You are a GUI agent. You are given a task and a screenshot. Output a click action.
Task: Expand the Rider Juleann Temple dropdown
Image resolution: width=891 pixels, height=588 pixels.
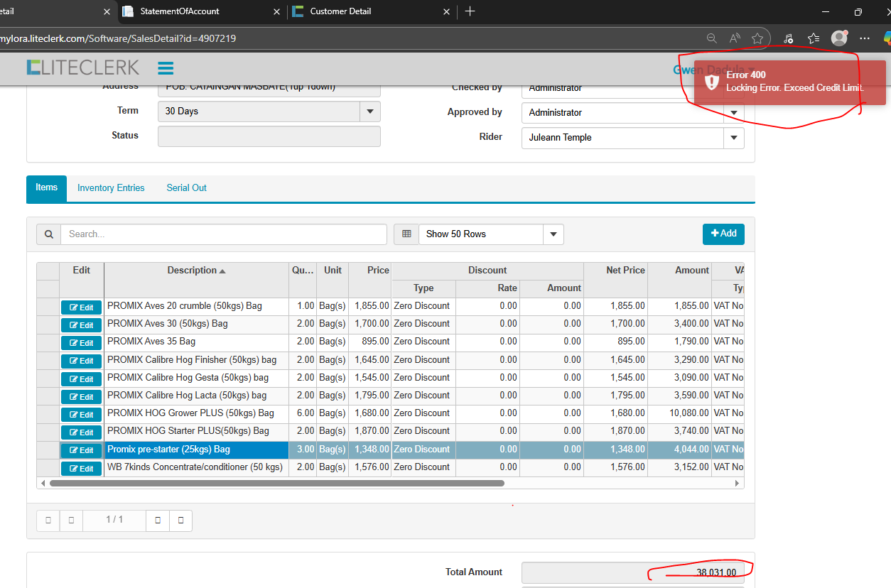pos(733,138)
